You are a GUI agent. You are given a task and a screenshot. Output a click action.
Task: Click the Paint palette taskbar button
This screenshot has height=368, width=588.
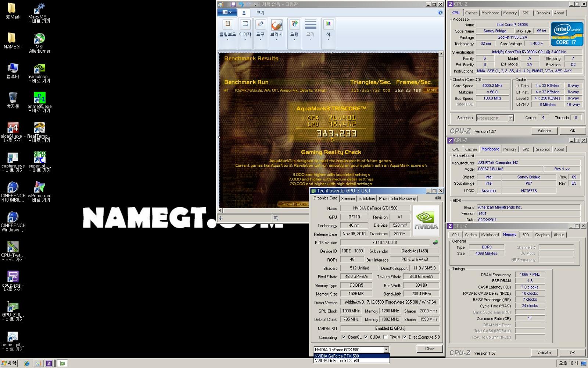(38, 363)
